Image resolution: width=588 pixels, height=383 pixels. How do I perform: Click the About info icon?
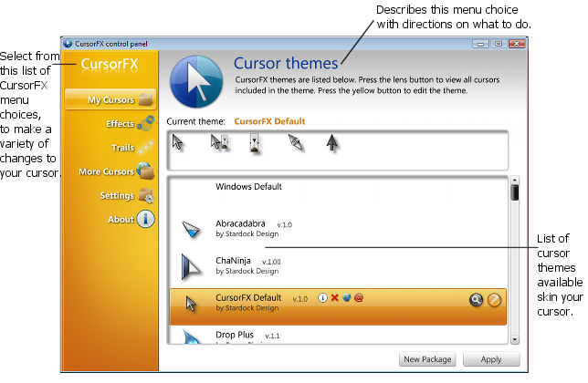[x=145, y=219]
